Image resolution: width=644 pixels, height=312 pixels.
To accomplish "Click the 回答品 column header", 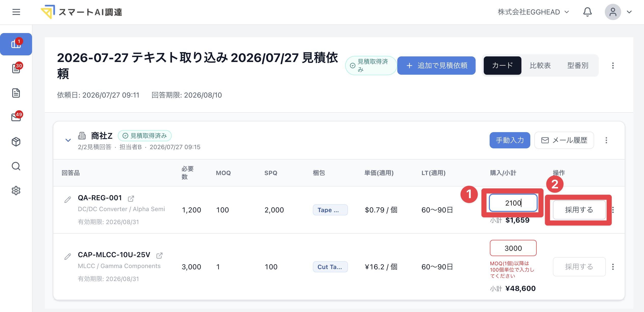I will click(71, 173).
